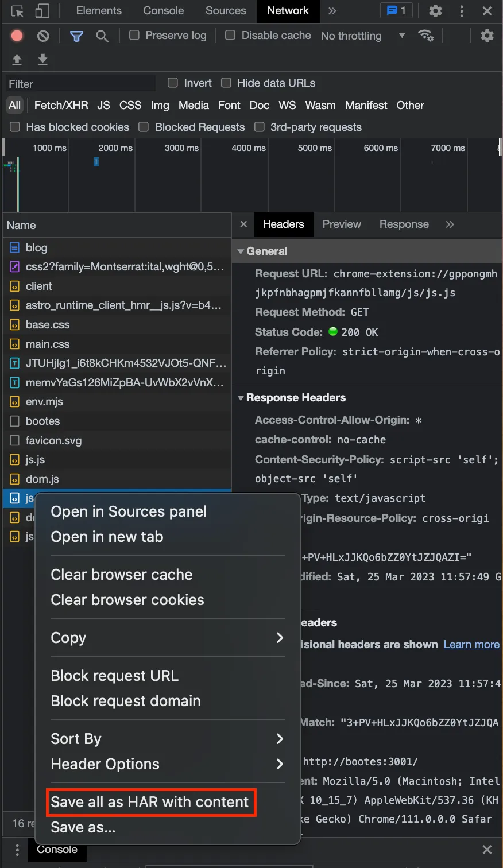503x868 pixels.
Task: Show more request detail tabs via chevron
Action: click(x=450, y=224)
